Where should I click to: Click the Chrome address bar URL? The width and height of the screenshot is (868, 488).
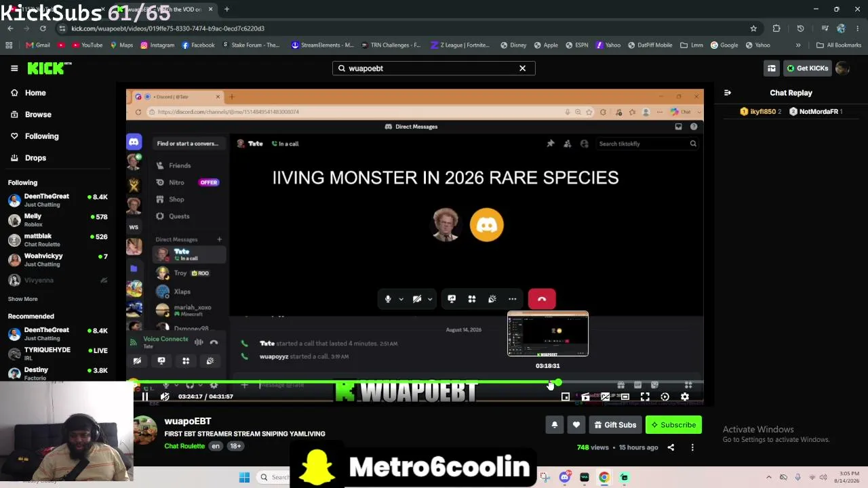167,28
